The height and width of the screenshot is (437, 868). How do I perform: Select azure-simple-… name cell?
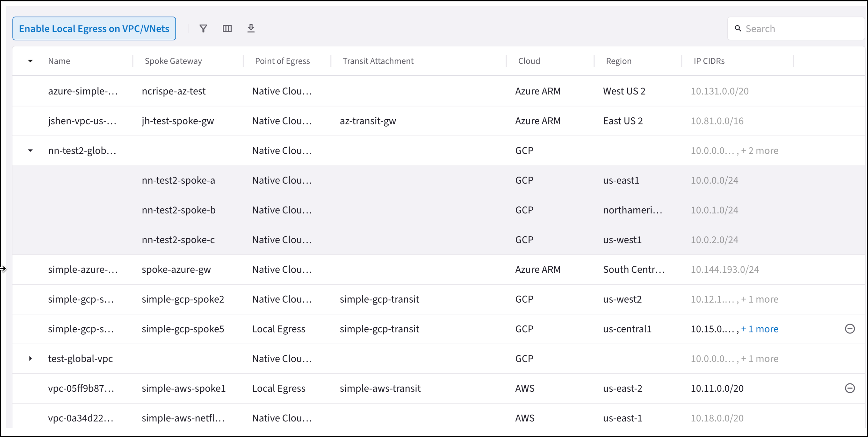click(83, 91)
